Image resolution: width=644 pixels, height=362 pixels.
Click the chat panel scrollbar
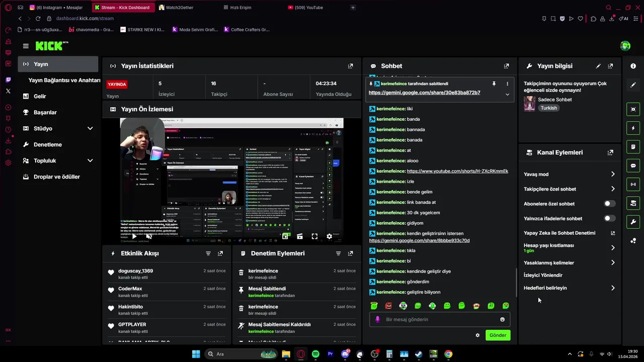point(516,283)
